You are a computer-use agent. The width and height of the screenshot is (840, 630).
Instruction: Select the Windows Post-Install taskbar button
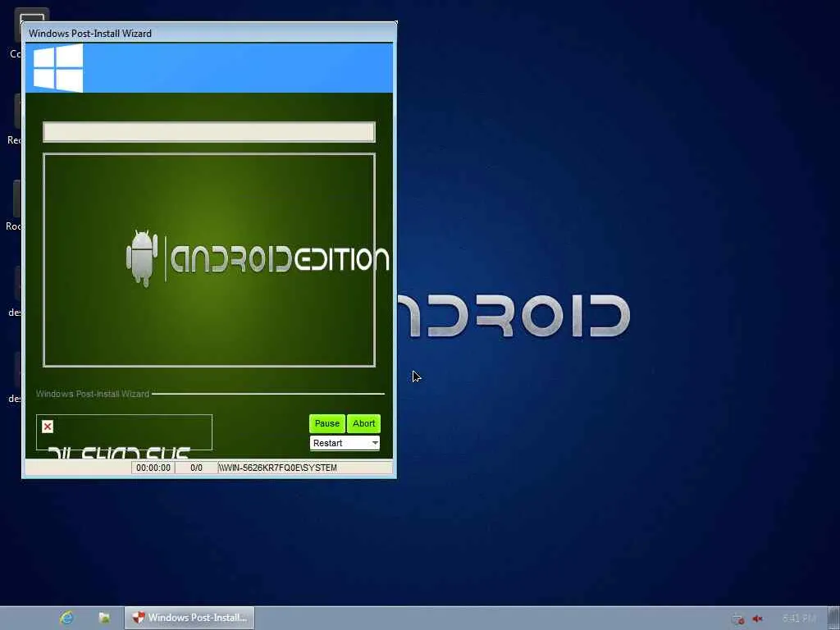pyautogui.click(x=189, y=618)
